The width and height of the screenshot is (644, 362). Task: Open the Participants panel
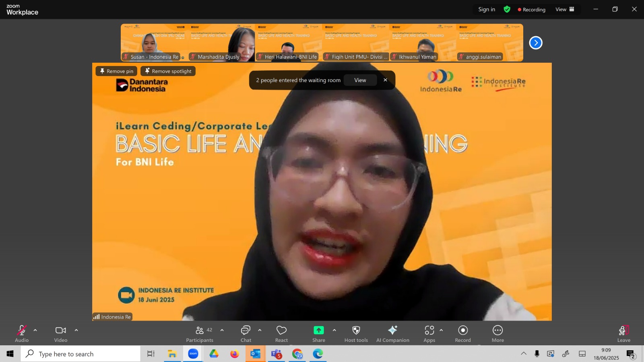[x=200, y=333]
